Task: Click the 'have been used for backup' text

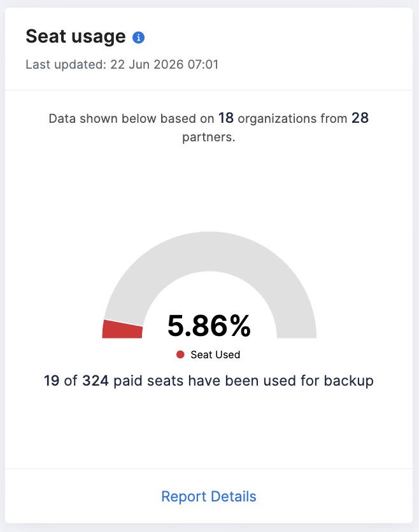Action: (x=281, y=381)
